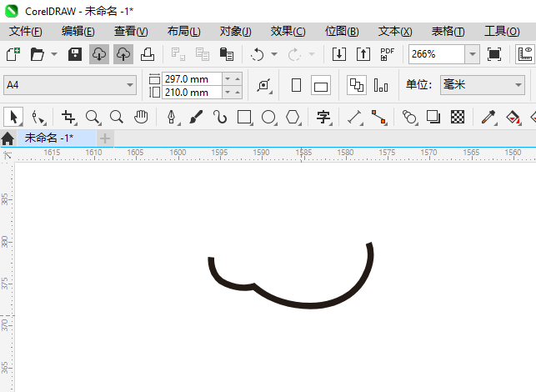Open the 表格(T) menu
This screenshot has height=392, width=536.
coord(448,32)
